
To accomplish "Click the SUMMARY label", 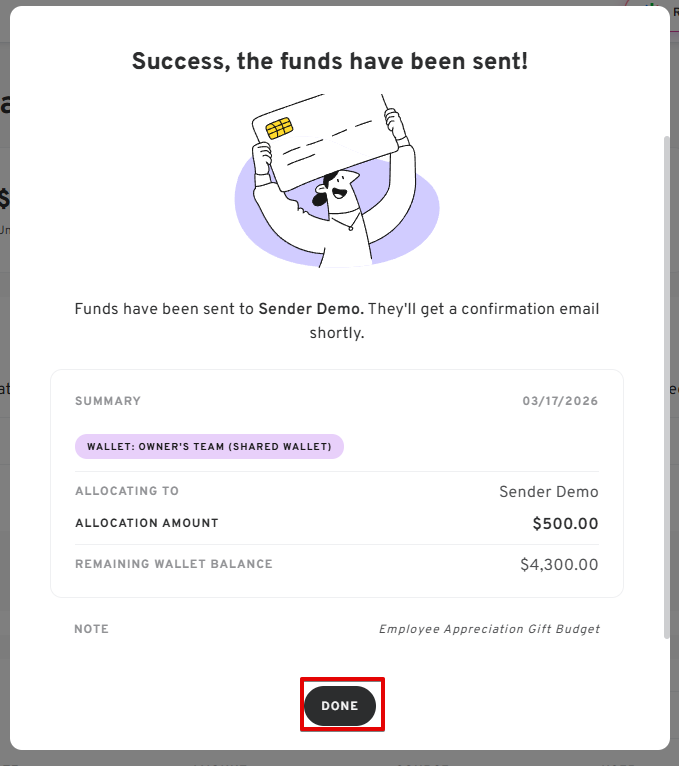I will click(108, 401).
